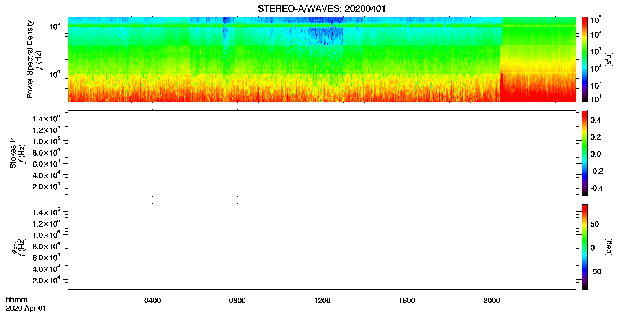Click the 2020 Apr 01 date label

26,308
